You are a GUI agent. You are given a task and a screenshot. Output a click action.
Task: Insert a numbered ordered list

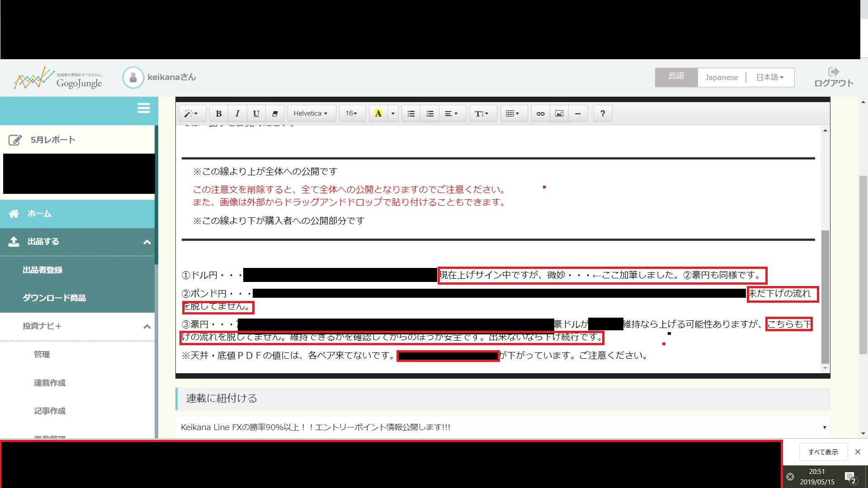429,113
